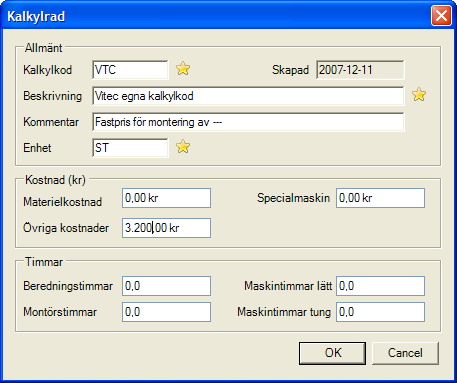Focus the Kalkylkod field containing VTC
457x383 pixels.
[x=130, y=70]
